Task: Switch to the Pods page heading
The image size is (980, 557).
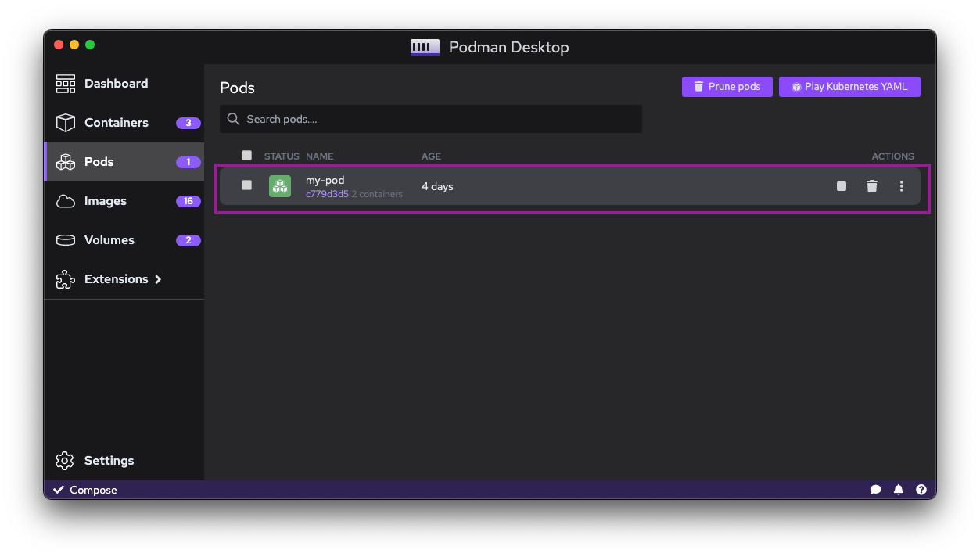Action: click(236, 88)
